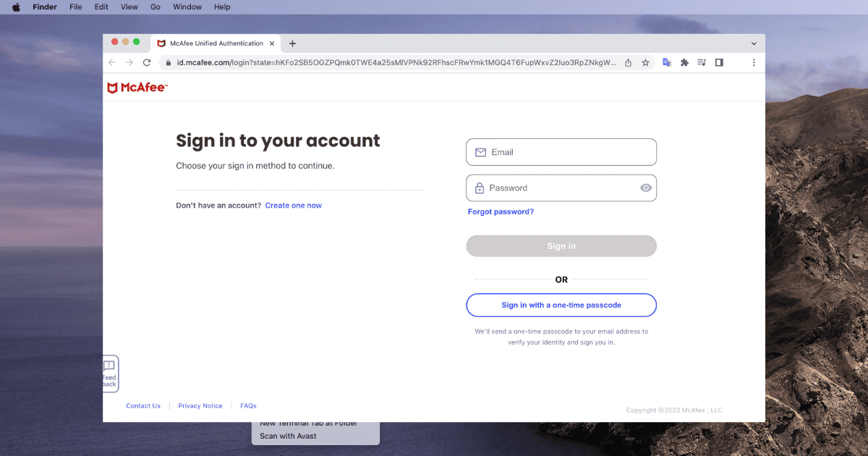
Task: Open the Chrome three-dot menu
Action: (x=754, y=63)
